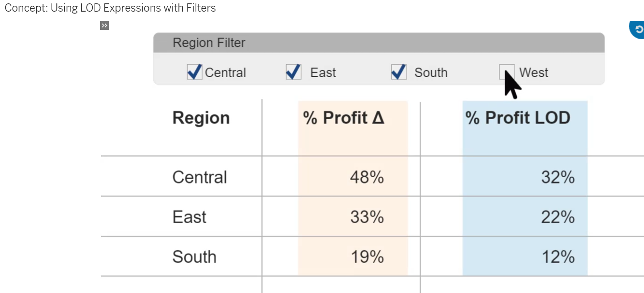Click the South row label in the table
Screen dimensions: 644x293
194,257
